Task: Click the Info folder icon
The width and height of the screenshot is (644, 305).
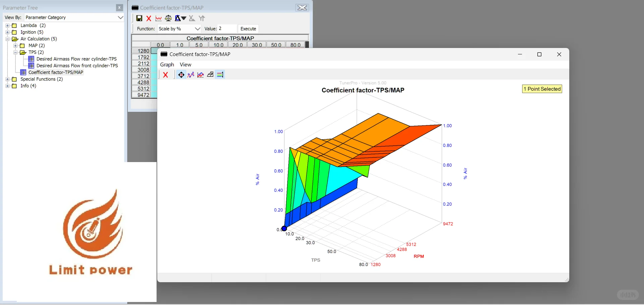Action: [14, 86]
